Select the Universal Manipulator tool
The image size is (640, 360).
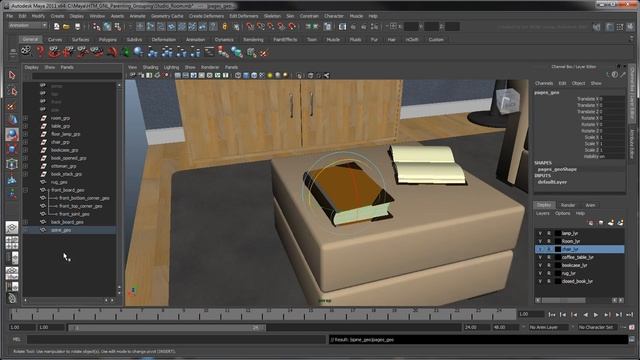pyautogui.click(x=12, y=164)
